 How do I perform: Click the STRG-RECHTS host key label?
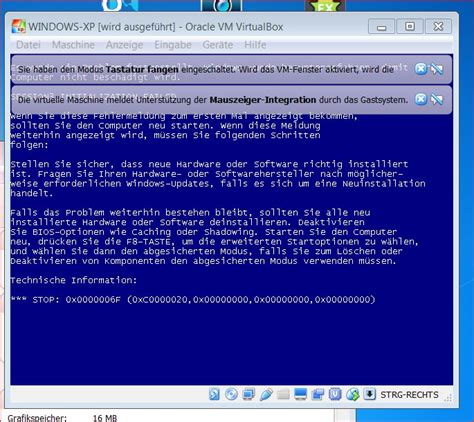coord(409,395)
